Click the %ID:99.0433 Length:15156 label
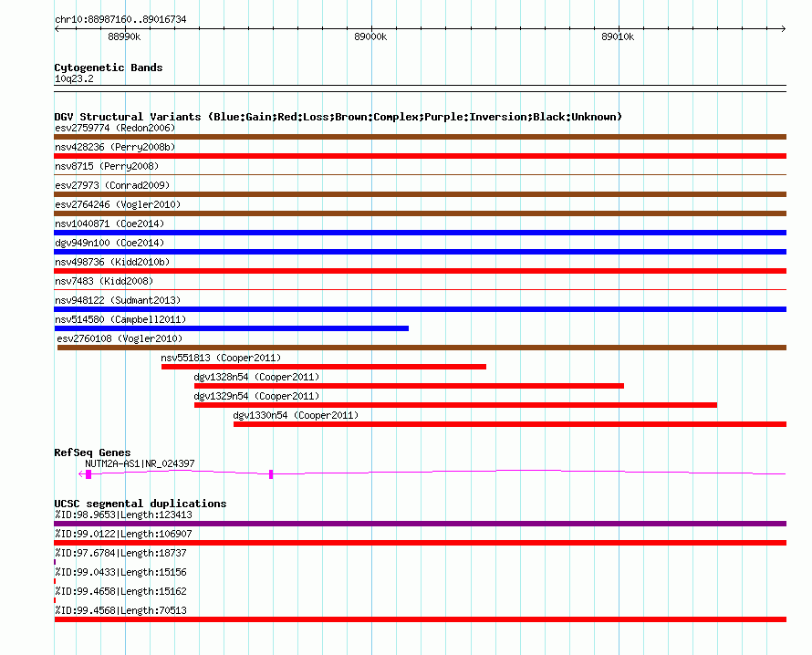Image resolution: width=812 pixels, height=655 pixels. [120, 572]
